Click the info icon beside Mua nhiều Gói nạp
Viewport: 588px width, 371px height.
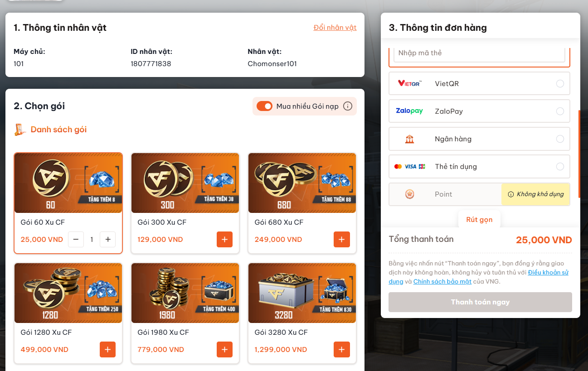click(x=348, y=106)
